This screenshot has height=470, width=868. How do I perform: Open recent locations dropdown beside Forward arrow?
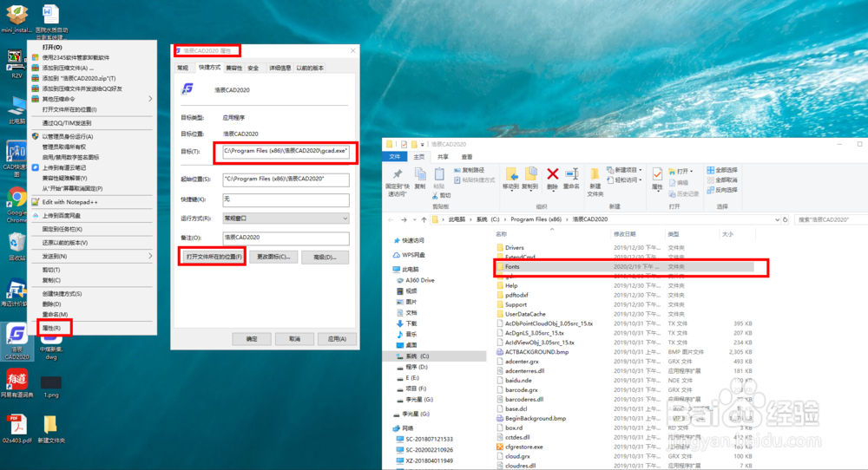coord(415,220)
